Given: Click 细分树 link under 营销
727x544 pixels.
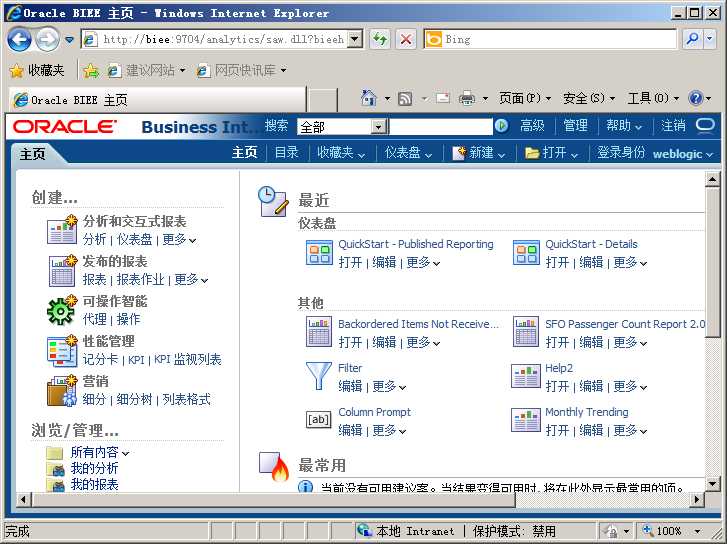Looking at the screenshot, I should point(134,399).
